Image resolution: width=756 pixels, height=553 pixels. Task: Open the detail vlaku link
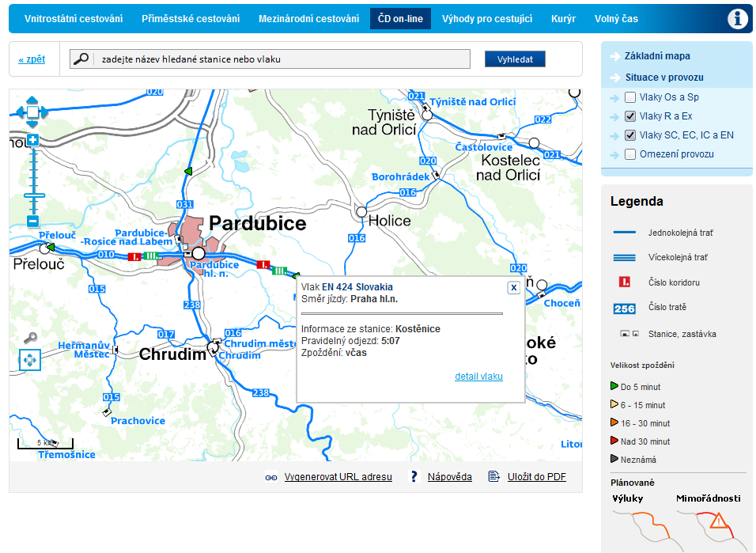(x=478, y=377)
